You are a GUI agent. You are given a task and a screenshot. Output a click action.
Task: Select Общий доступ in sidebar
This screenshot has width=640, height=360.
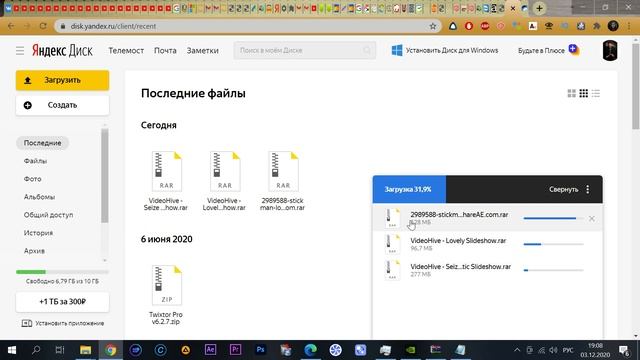[x=49, y=215]
